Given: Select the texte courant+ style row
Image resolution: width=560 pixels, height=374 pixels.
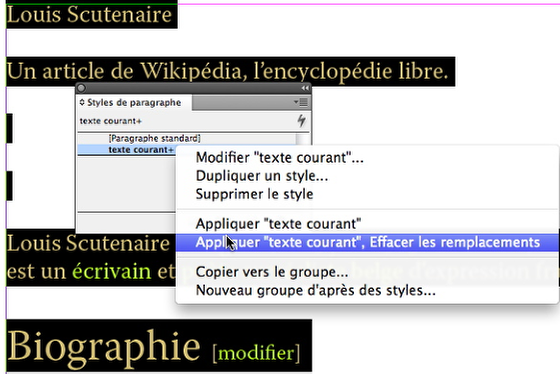Looking at the screenshot, I should coord(126,150).
